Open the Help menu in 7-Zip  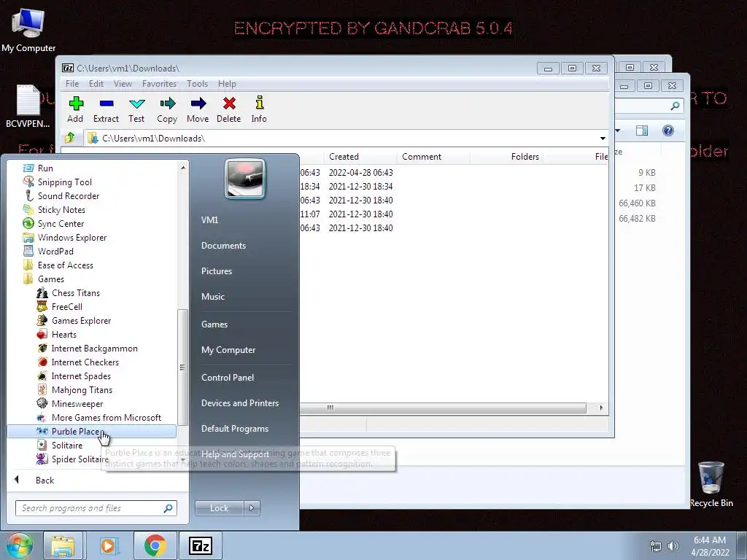(x=228, y=84)
